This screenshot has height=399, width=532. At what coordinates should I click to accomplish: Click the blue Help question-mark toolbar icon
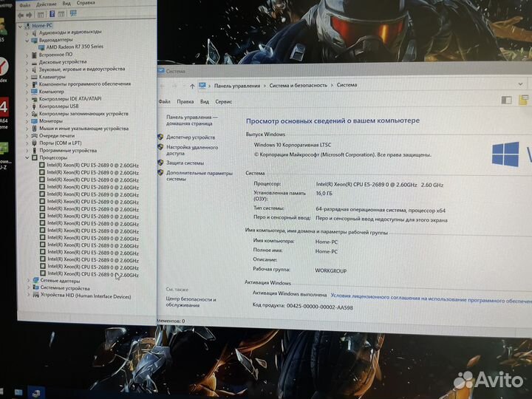52,14
